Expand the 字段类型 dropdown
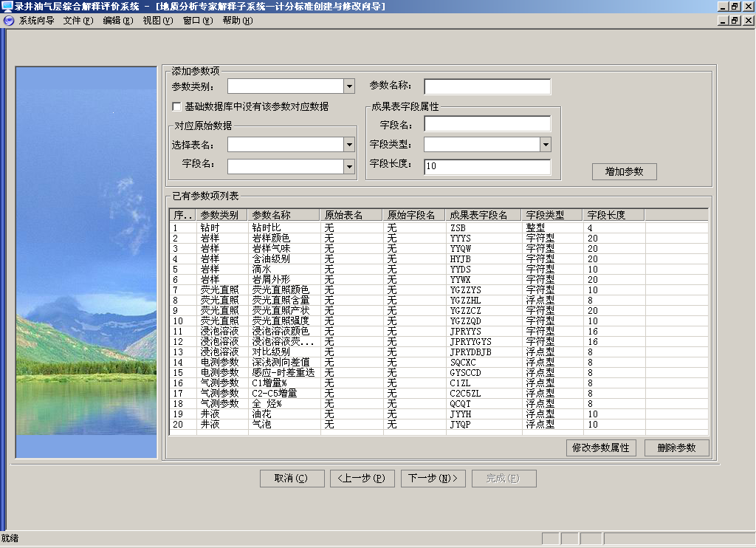The height and width of the screenshot is (548, 756). coord(545,144)
